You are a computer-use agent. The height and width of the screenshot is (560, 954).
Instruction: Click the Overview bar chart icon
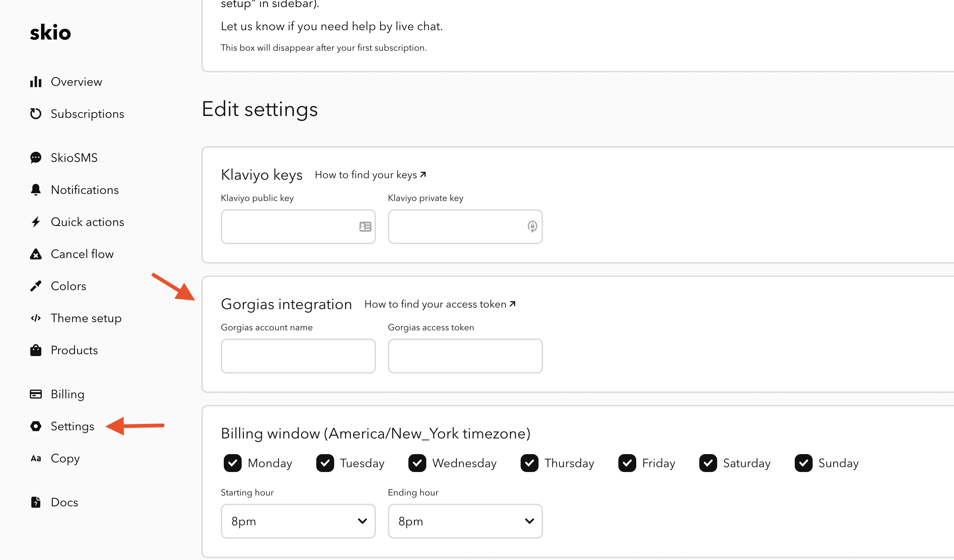pos(36,82)
